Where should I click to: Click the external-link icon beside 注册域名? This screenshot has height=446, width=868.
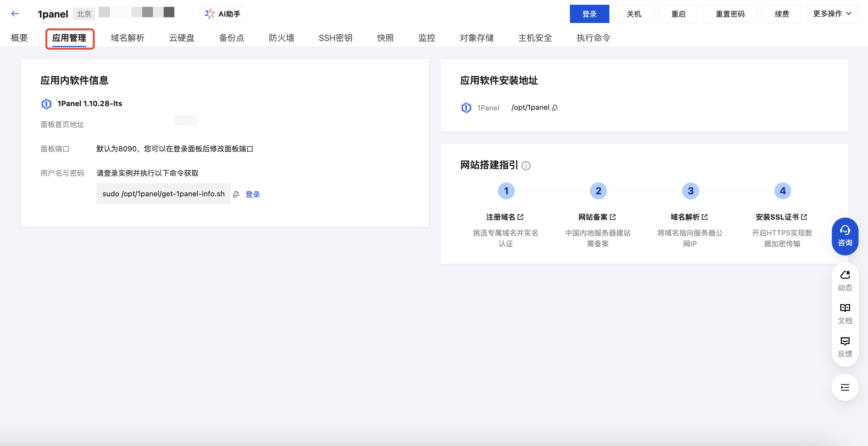tap(520, 217)
